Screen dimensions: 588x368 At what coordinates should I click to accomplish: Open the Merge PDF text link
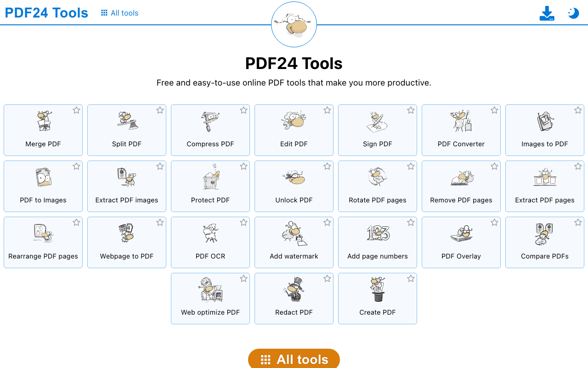43,144
